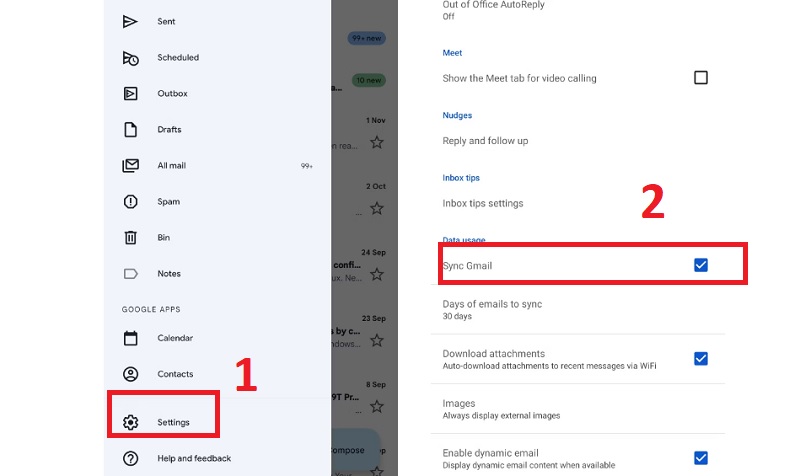Star the email dated 24 Sep
The height and width of the screenshot is (476, 800).
tap(377, 274)
